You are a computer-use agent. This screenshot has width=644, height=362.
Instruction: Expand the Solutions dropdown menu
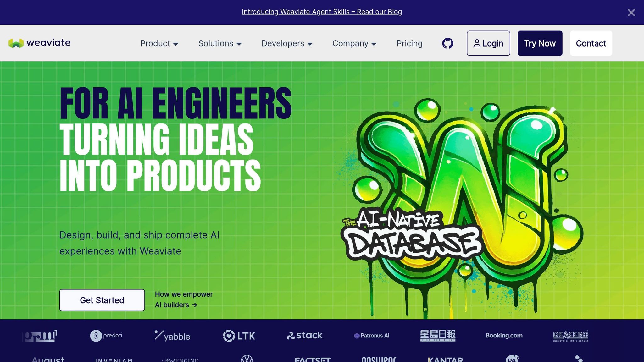[220, 43]
